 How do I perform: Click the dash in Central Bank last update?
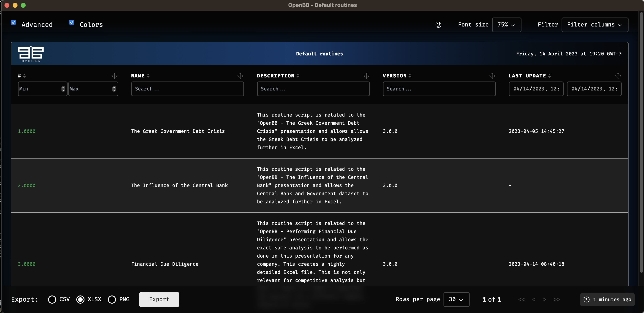[x=510, y=185]
